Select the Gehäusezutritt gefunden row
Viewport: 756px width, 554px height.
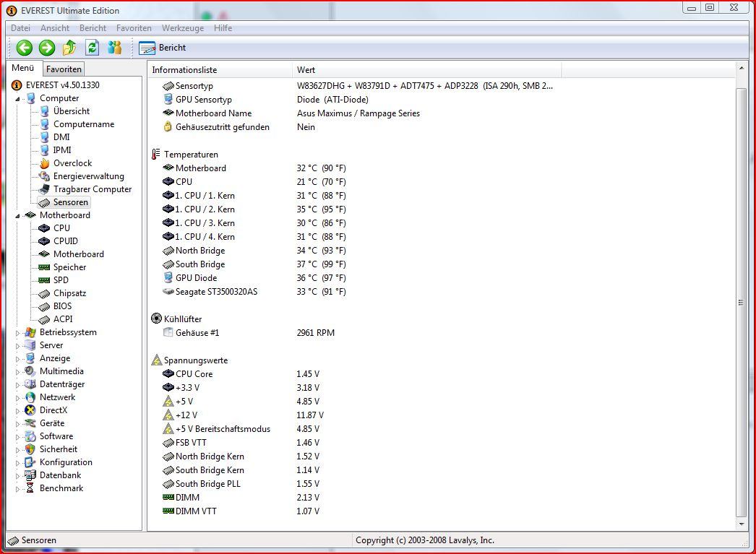(239, 127)
